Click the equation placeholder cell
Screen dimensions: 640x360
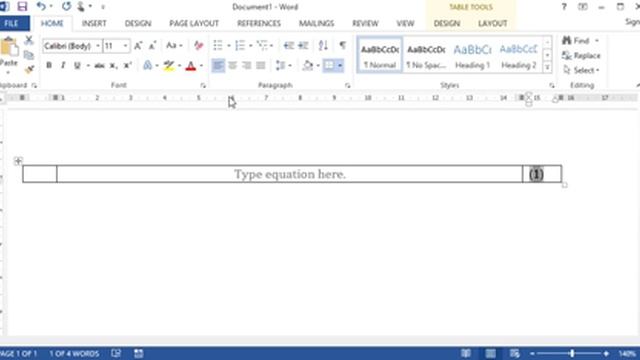(290, 174)
